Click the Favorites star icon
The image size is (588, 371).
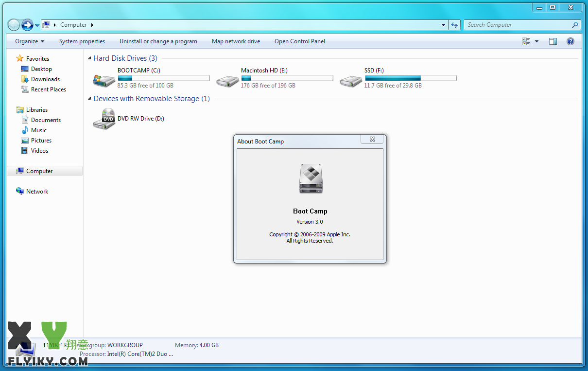(20, 58)
